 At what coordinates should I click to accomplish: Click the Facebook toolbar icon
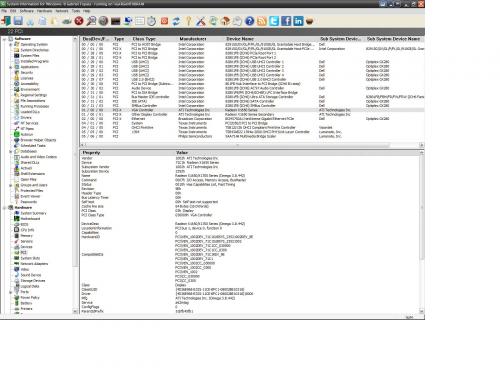[x=286, y=21]
